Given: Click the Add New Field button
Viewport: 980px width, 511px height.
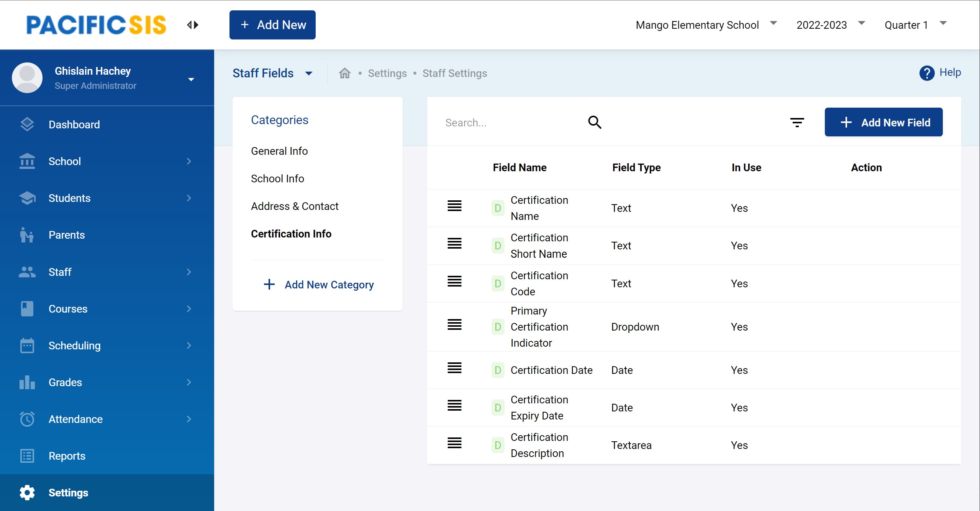Looking at the screenshot, I should 883,122.
